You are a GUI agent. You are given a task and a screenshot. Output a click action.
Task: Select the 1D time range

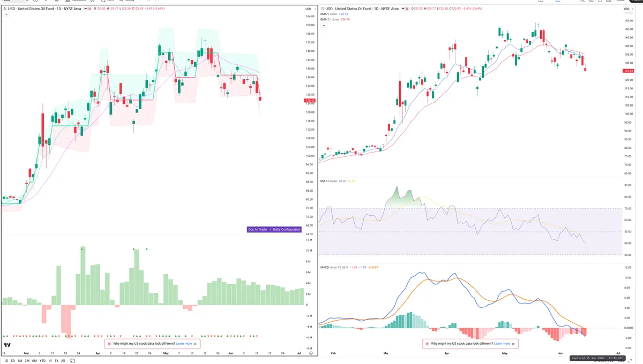[6, 361]
